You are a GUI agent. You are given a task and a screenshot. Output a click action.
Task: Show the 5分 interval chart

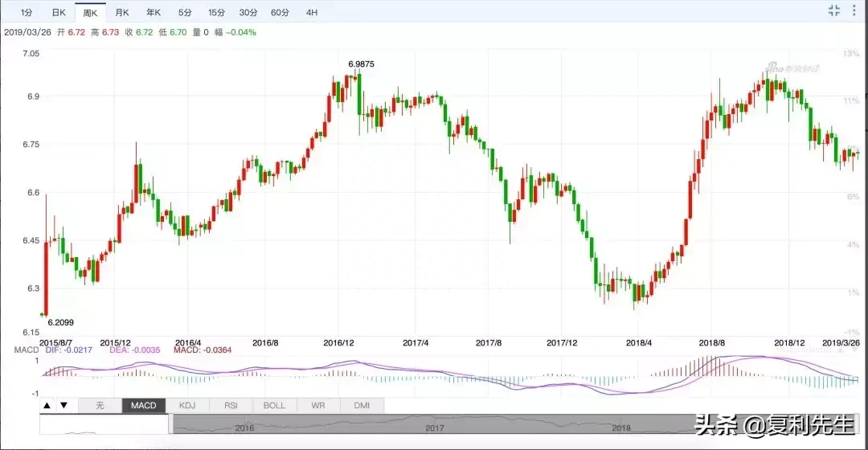pos(185,13)
